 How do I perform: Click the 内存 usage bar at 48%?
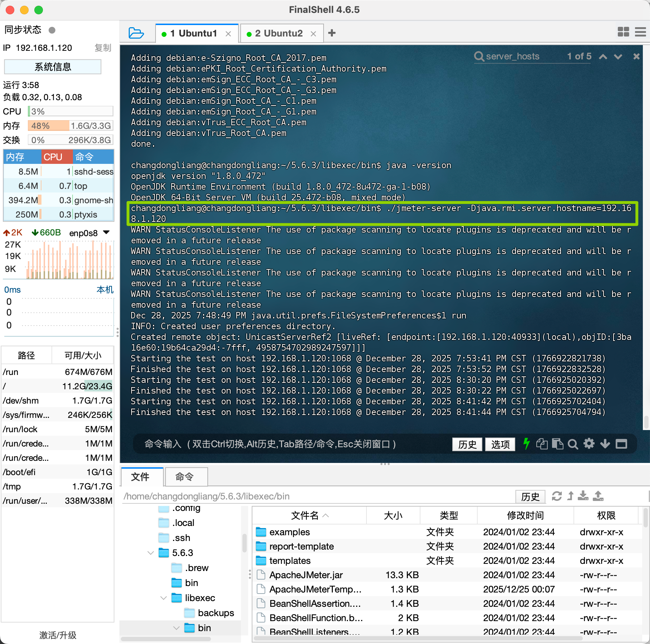click(x=71, y=126)
